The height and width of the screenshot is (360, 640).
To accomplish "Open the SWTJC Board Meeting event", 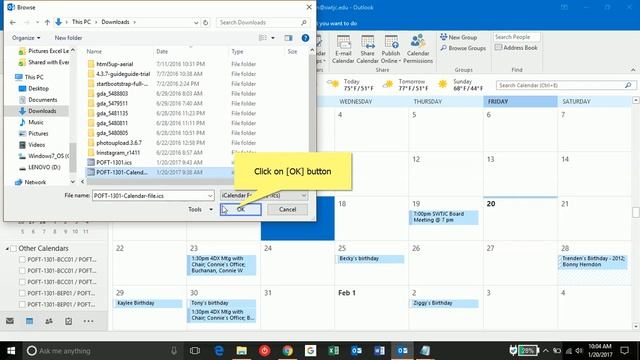I will (x=443, y=217).
